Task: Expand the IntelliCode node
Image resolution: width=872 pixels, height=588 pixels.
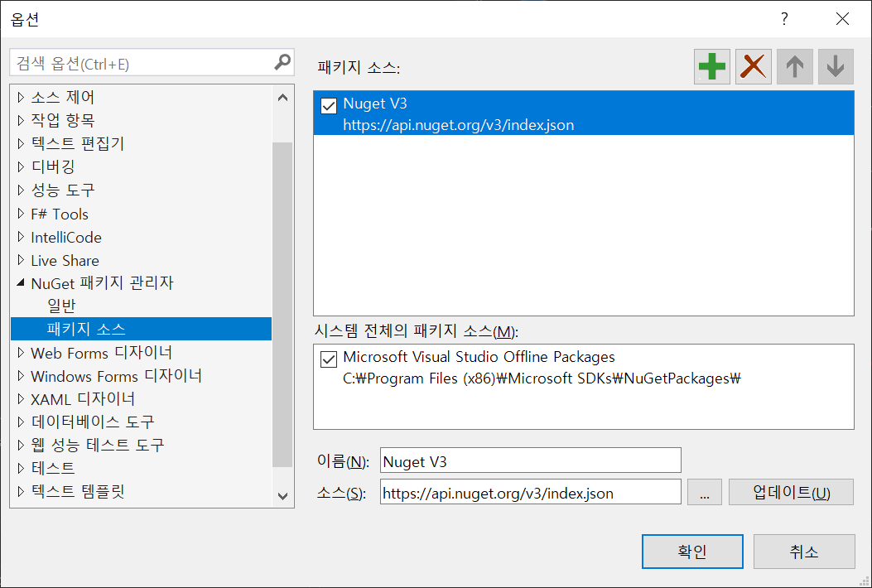Action: [x=21, y=236]
